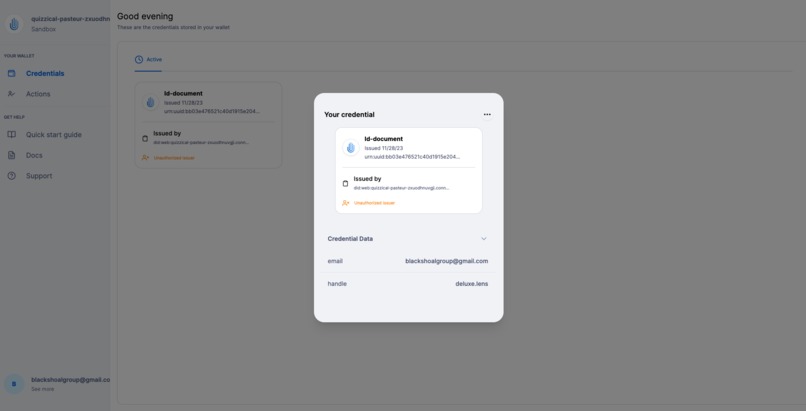Click the did:web issuer address in the dialog
The width and height of the screenshot is (806, 411).
tap(401, 188)
